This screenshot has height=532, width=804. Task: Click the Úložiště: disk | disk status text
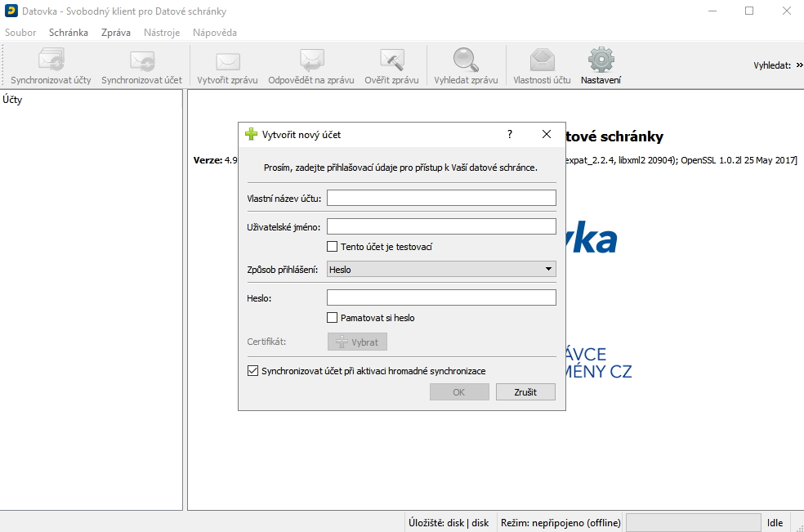click(449, 523)
